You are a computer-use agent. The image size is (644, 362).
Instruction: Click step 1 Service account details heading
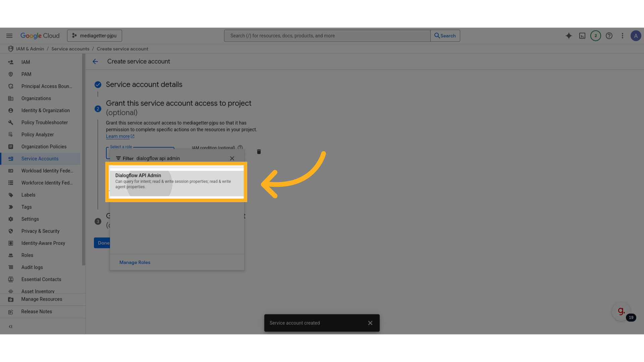[144, 84]
